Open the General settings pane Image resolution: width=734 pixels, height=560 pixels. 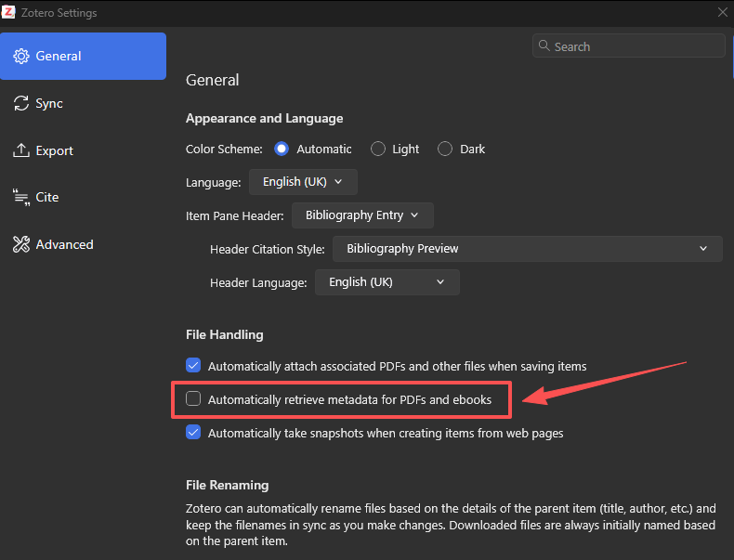(83, 56)
